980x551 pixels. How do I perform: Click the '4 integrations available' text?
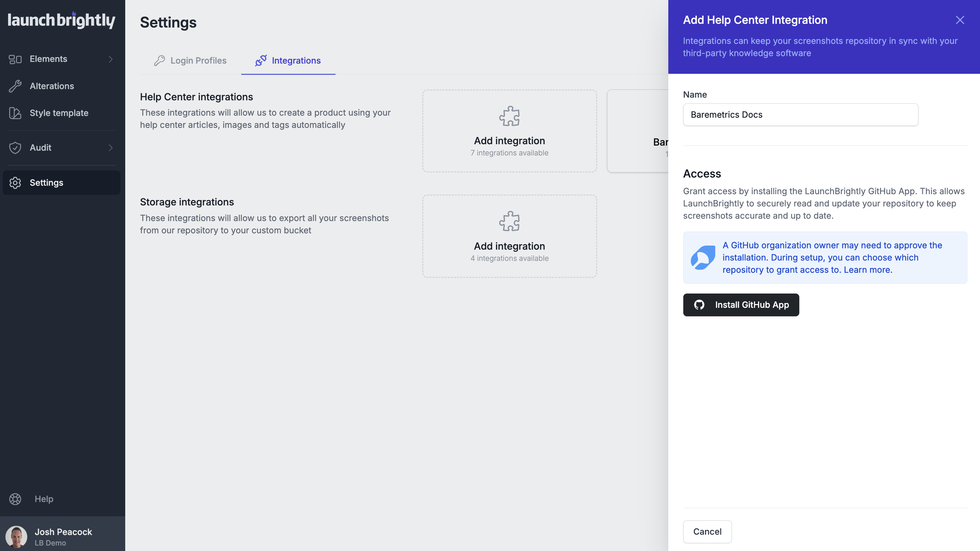click(509, 258)
